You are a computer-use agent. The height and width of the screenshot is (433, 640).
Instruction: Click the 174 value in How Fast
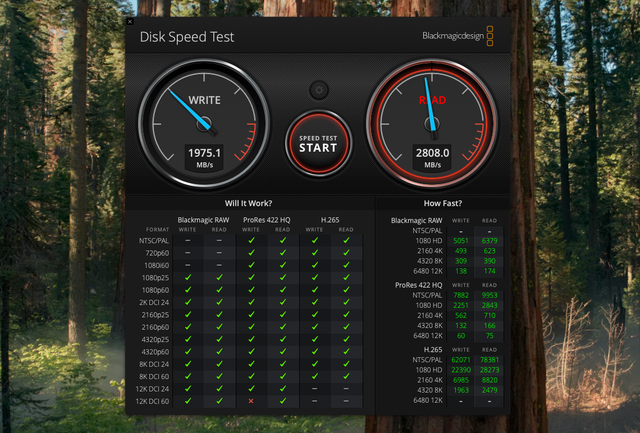(489, 271)
